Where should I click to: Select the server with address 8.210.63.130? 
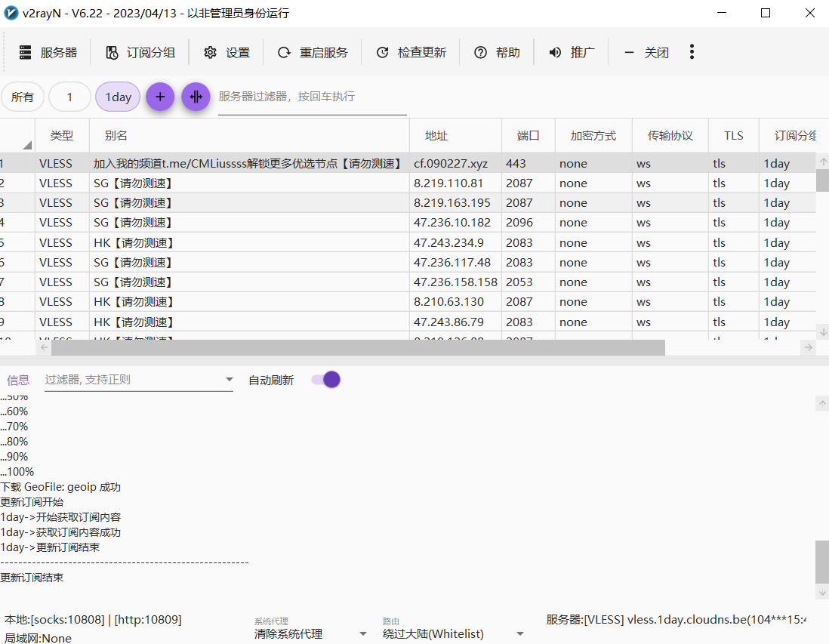click(x=408, y=302)
